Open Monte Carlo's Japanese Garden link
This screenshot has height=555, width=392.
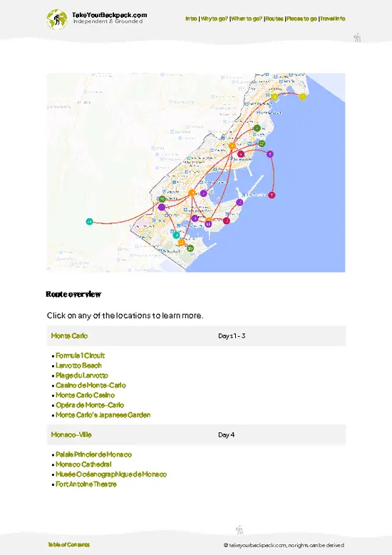pos(103,415)
